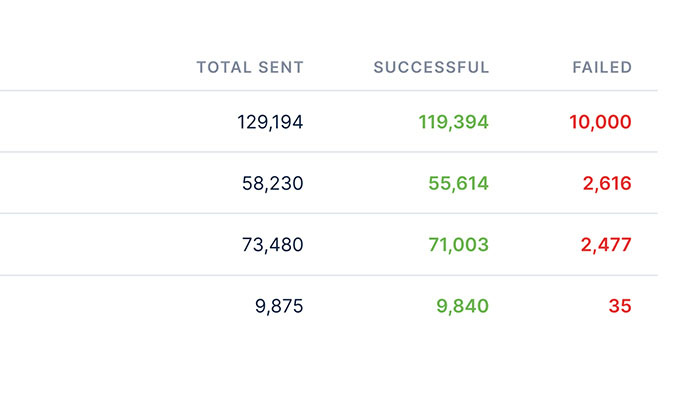Click the SUCCESSFUL column header

[431, 68]
